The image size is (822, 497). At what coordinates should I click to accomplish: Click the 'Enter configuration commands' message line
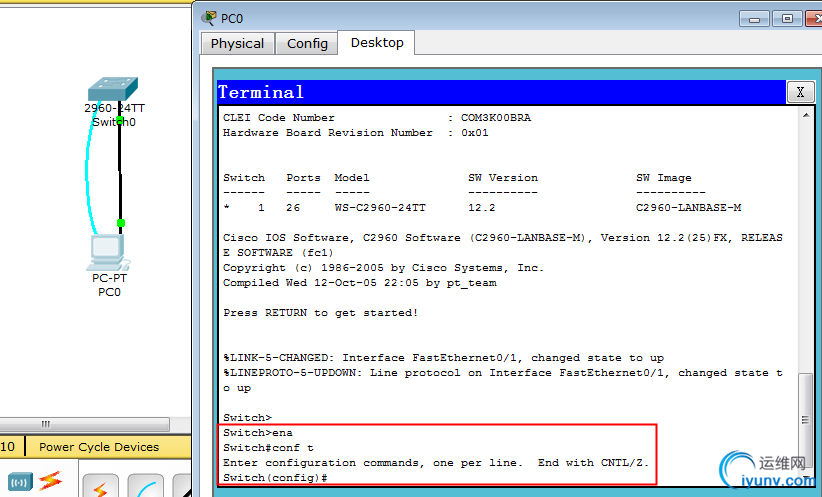click(x=436, y=463)
